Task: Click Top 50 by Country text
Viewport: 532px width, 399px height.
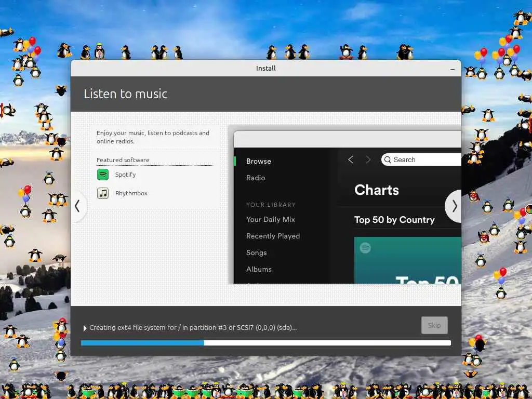Action: coord(394,220)
